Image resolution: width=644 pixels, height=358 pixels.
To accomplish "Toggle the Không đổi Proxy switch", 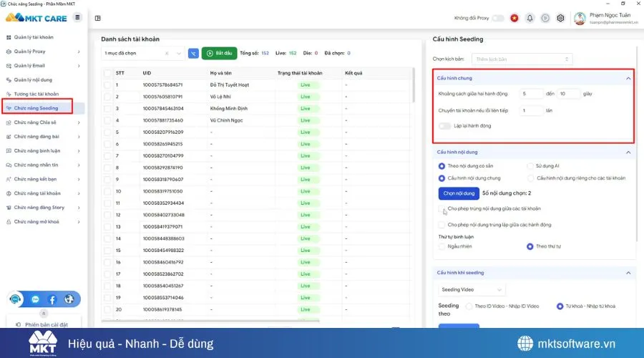I will pyautogui.click(x=497, y=18).
